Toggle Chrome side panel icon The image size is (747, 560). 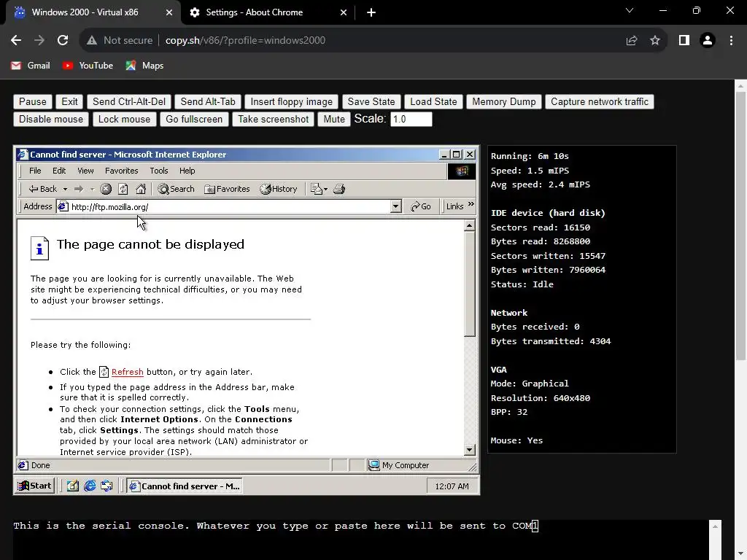684,41
